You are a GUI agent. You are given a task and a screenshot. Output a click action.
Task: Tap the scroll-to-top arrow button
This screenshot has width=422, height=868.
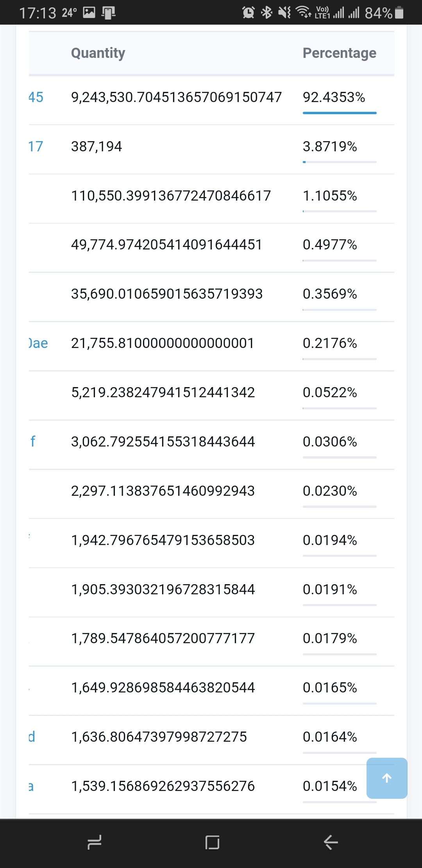(387, 778)
